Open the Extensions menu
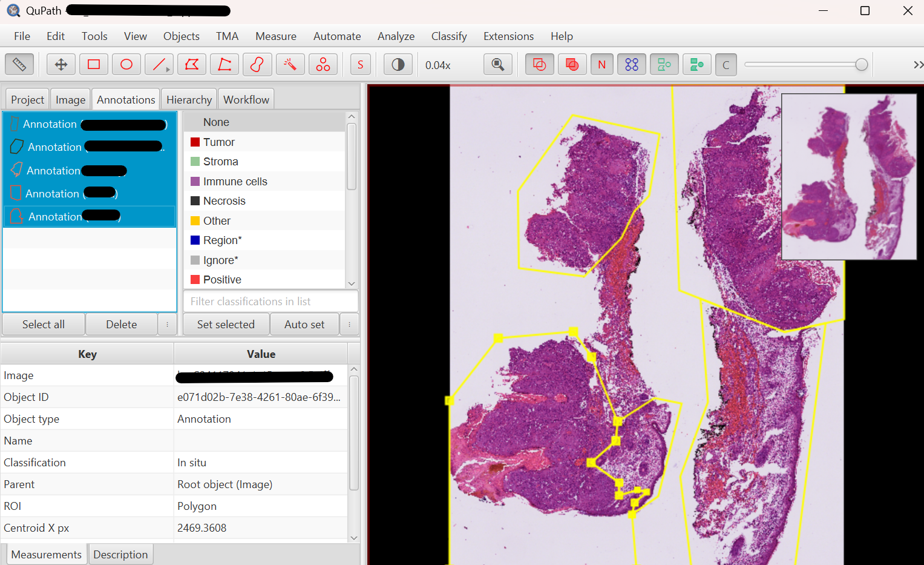This screenshot has height=565, width=924. (x=509, y=36)
